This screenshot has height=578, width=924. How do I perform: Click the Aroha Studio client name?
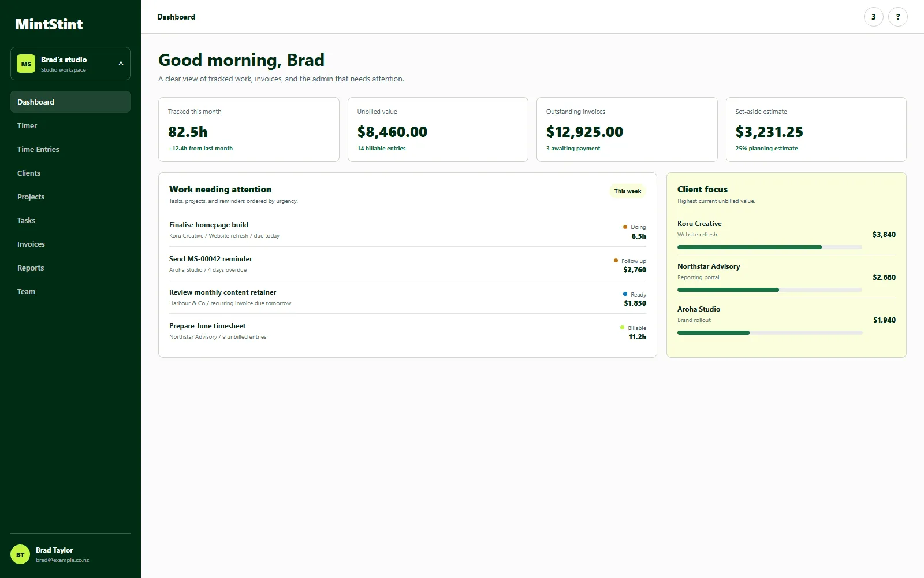pyautogui.click(x=699, y=309)
